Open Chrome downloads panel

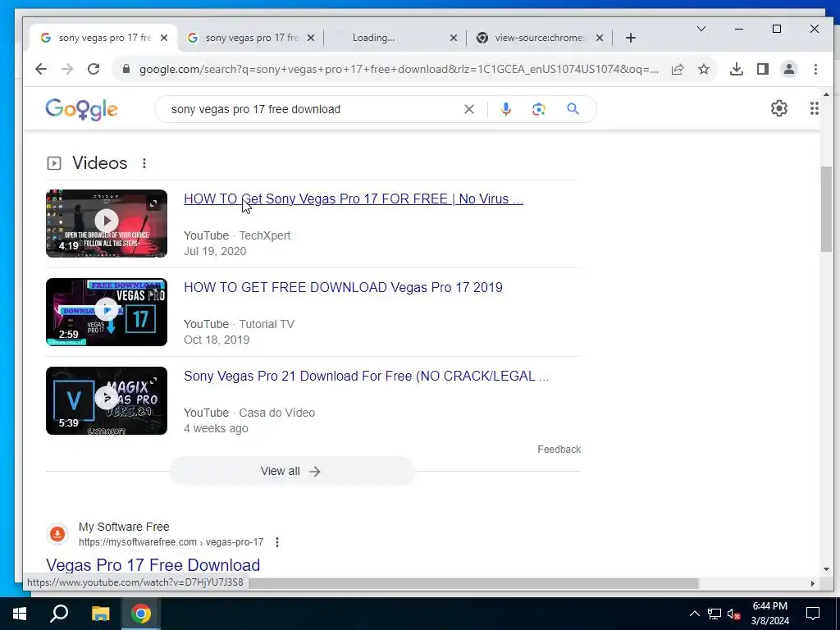coord(737,69)
